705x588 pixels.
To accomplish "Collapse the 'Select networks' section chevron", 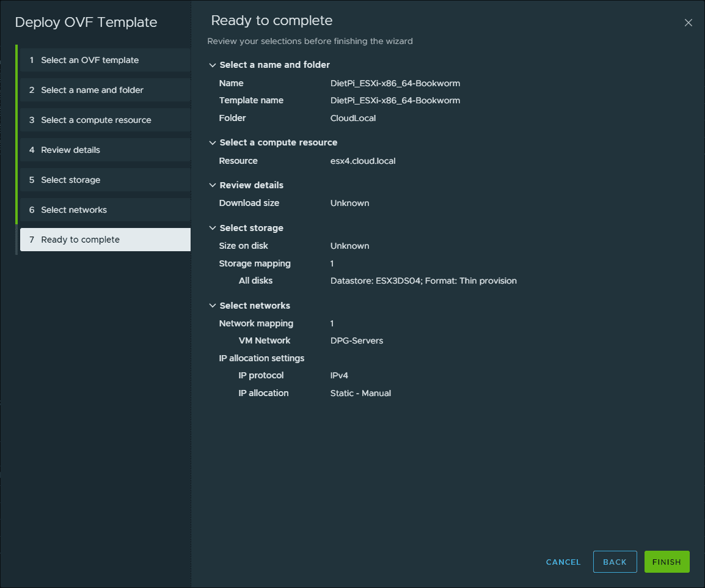I will coord(213,306).
